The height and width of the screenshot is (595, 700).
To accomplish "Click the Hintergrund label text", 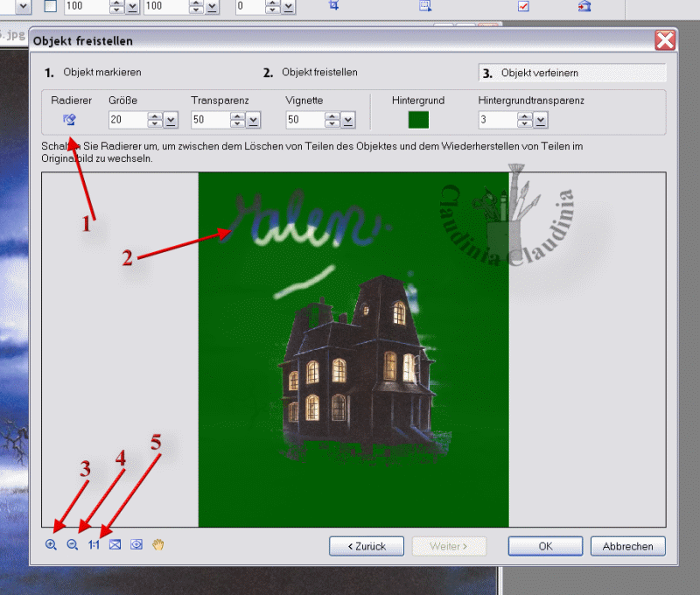I will coord(418,101).
